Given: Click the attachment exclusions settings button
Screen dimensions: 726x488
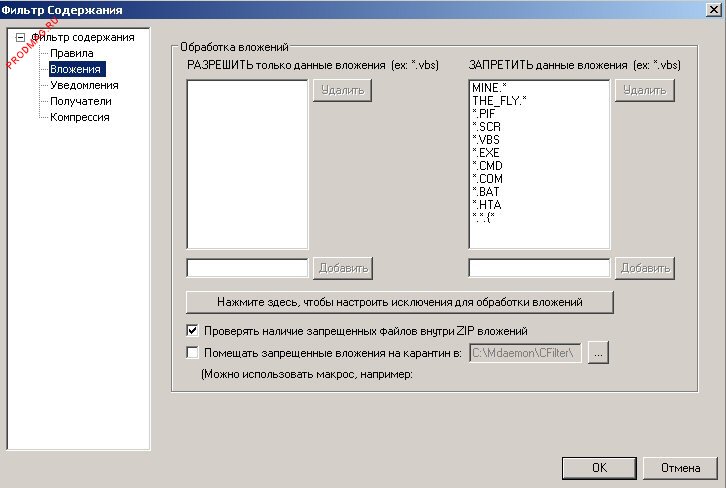Looking at the screenshot, I should click(399, 301).
